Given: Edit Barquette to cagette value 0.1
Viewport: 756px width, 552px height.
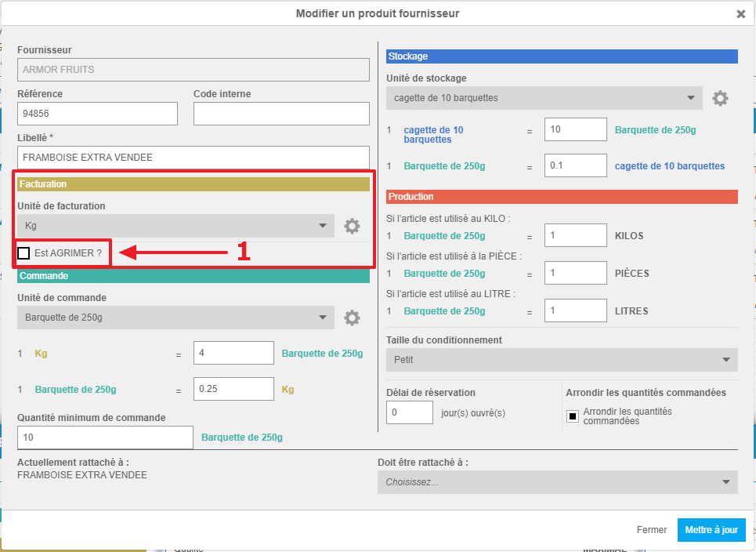Looking at the screenshot, I should coord(576,165).
